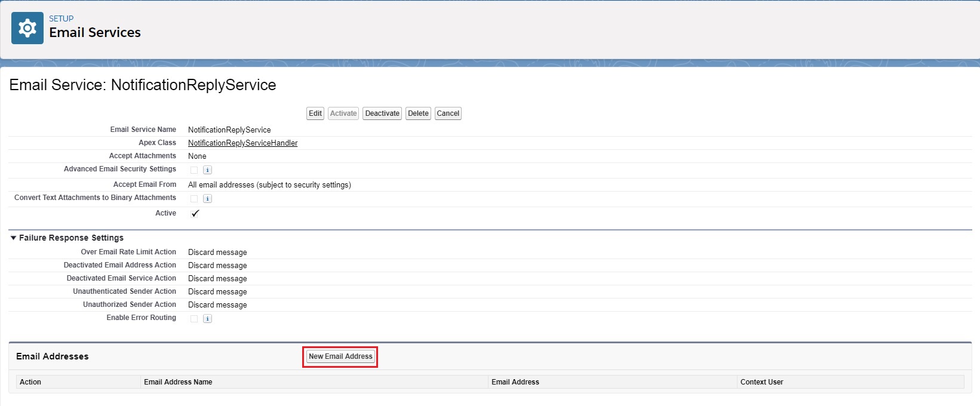The width and height of the screenshot is (980, 406).
Task: Toggle Enable Error Routing checkbox
Action: (x=193, y=319)
